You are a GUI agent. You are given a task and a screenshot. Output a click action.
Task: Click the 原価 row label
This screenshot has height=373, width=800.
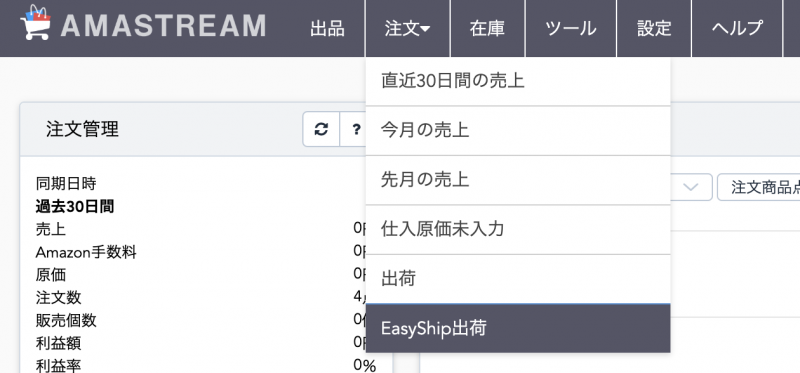point(51,275)
